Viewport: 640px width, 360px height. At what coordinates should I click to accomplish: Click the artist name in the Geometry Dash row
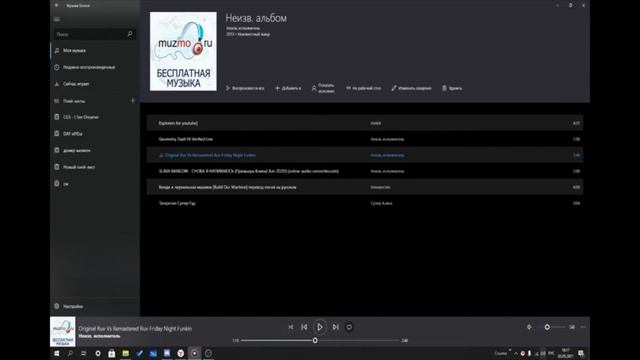(387, 139)
